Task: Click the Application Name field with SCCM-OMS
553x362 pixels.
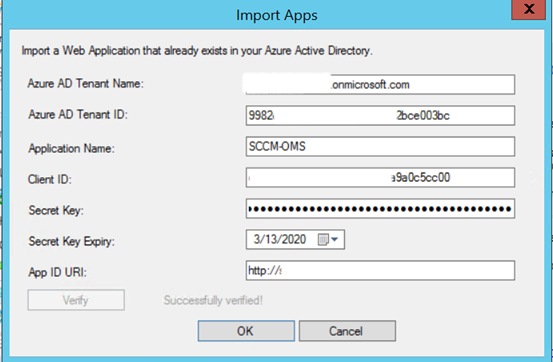Action: point(380,146)
